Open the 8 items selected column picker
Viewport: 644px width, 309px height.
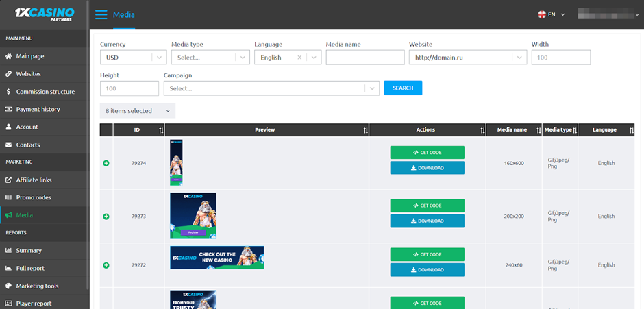click(137, 110)
